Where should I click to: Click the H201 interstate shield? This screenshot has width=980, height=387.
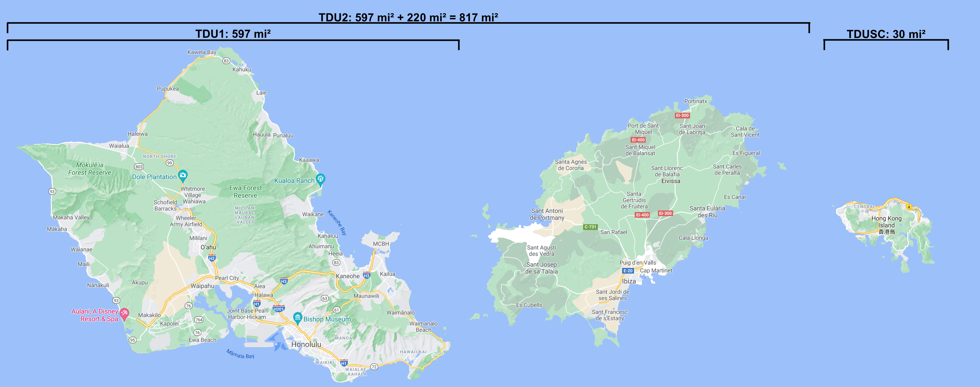click(x=278, y=309)
